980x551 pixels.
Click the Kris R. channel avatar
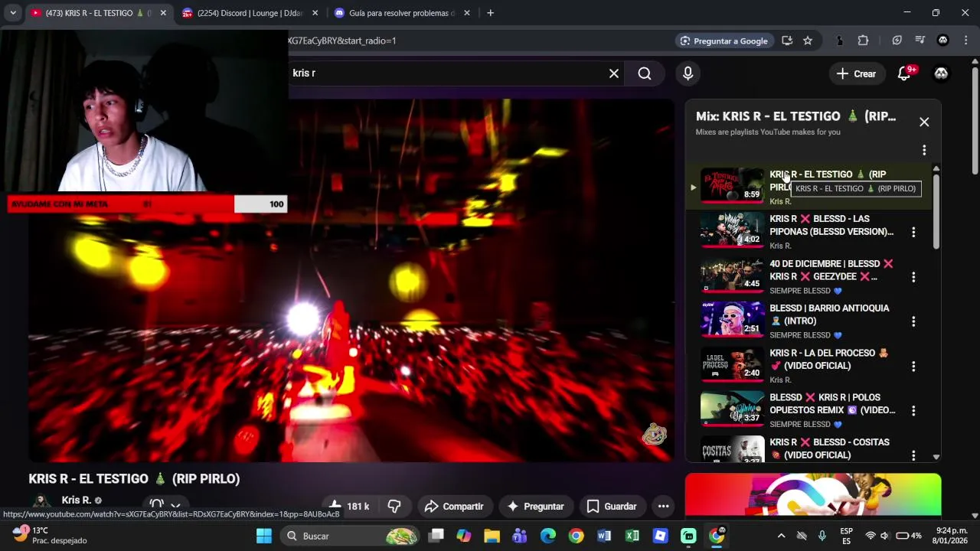[41, 503]
